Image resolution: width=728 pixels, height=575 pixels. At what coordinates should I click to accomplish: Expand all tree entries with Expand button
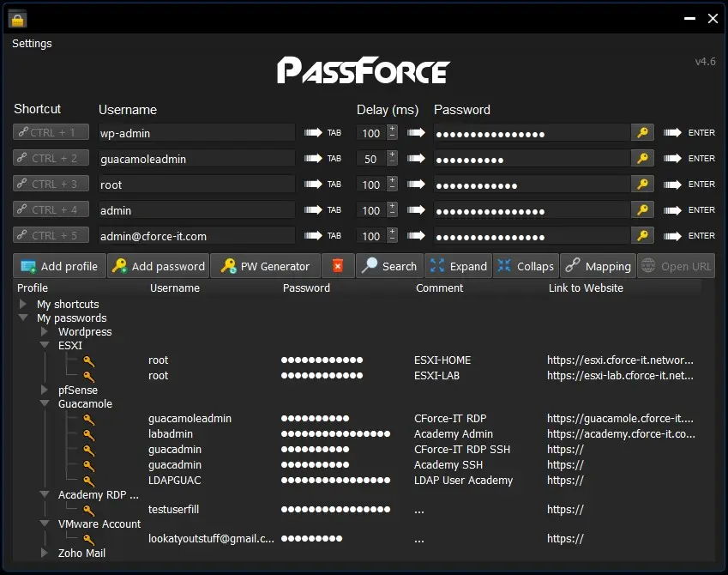pos(458,266)
